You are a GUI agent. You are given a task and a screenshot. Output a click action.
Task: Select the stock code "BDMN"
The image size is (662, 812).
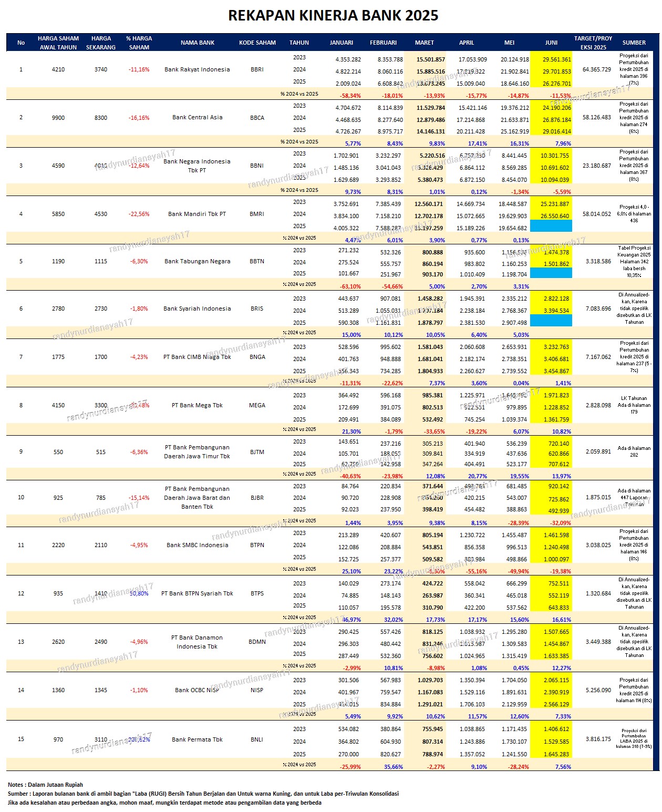click(257, 642)
